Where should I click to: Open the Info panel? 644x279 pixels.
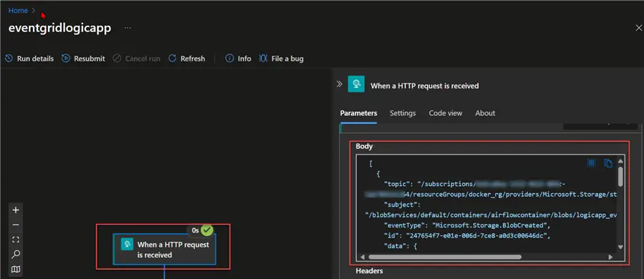click(238, 59)
